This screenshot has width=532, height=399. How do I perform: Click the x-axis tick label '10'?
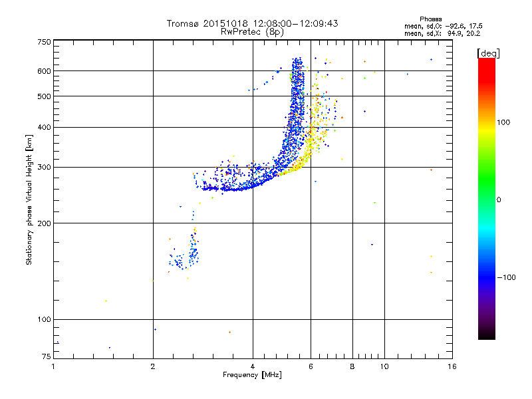click(384, 366)
